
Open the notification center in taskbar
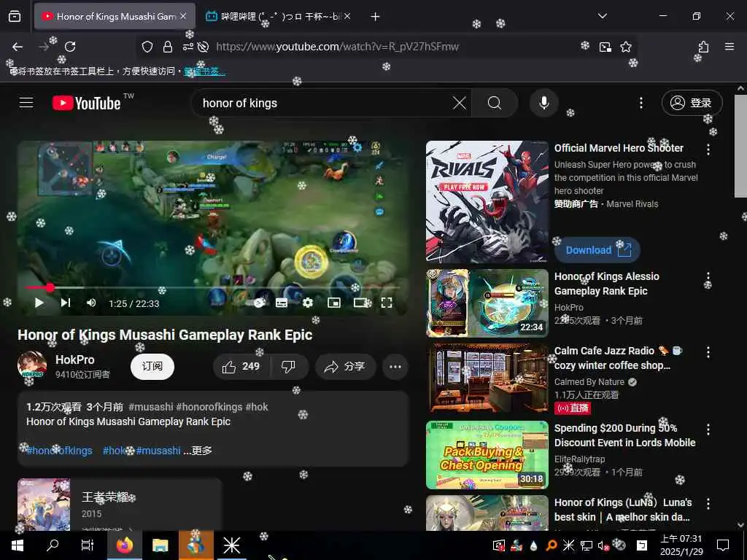723,545
